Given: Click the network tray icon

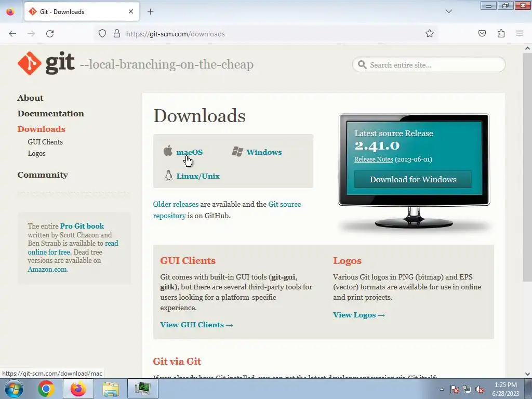Looking at the screenshot, I should click(x=467, y=389).
